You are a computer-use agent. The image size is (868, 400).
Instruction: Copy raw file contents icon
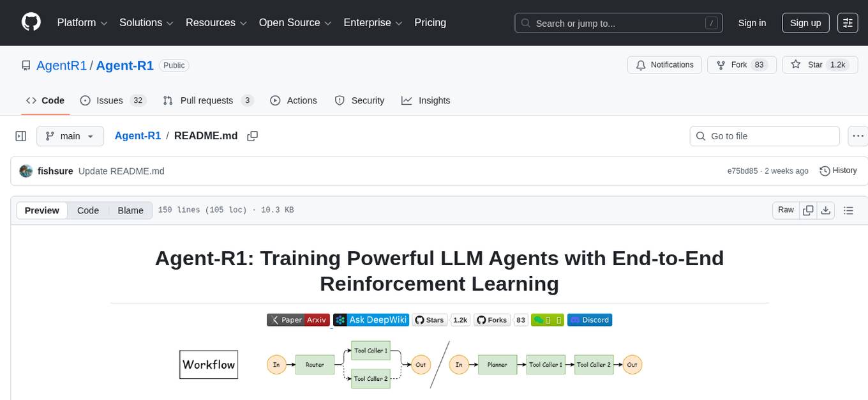(808, 210)
